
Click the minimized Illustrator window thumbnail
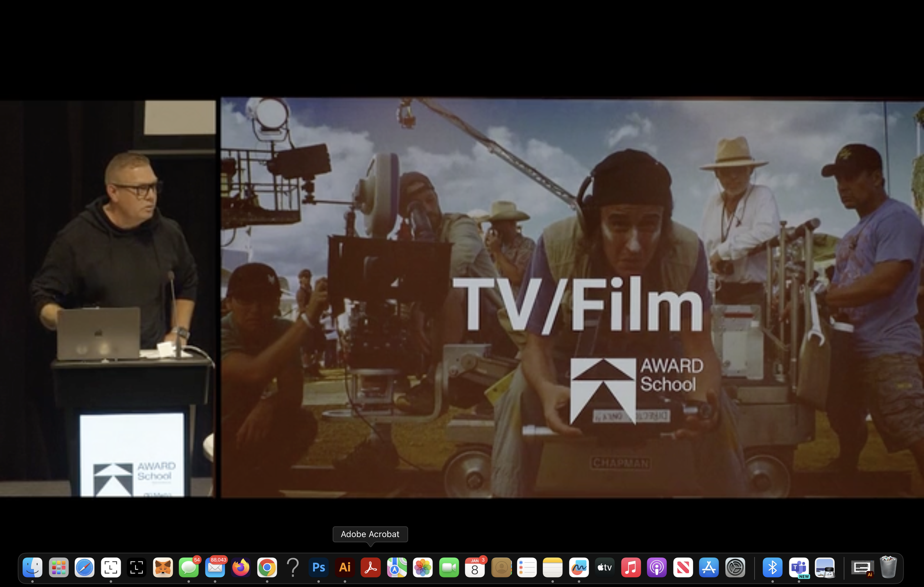pos(862,567)
